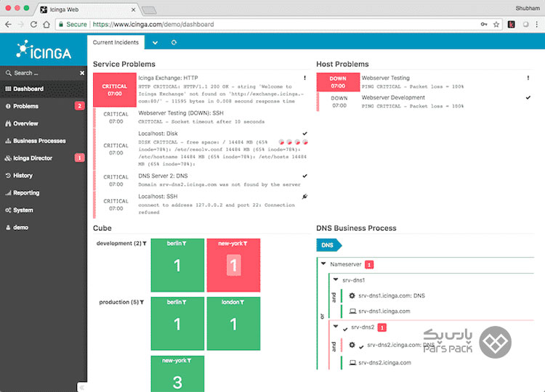This screenshot has height=392, width=545.
Task: Open the Cube heading link
Action: [x=102, y=228]
